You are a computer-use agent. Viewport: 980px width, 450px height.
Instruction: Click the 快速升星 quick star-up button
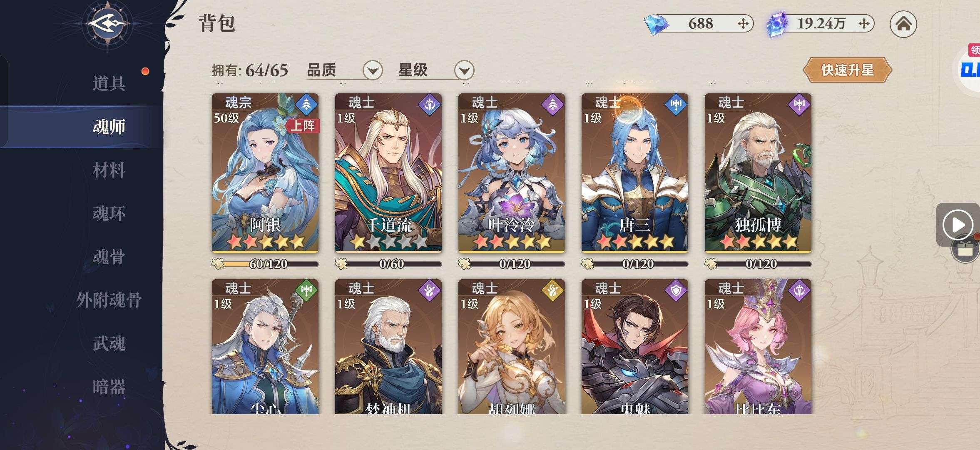[x=847, y=70]
